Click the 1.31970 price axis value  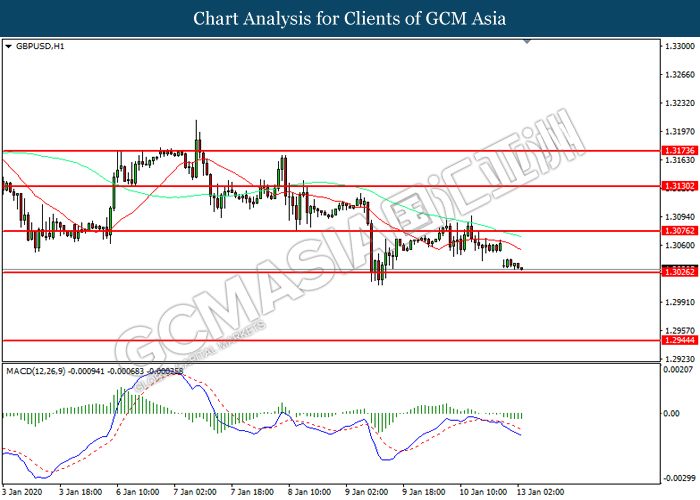pos(680,132)
